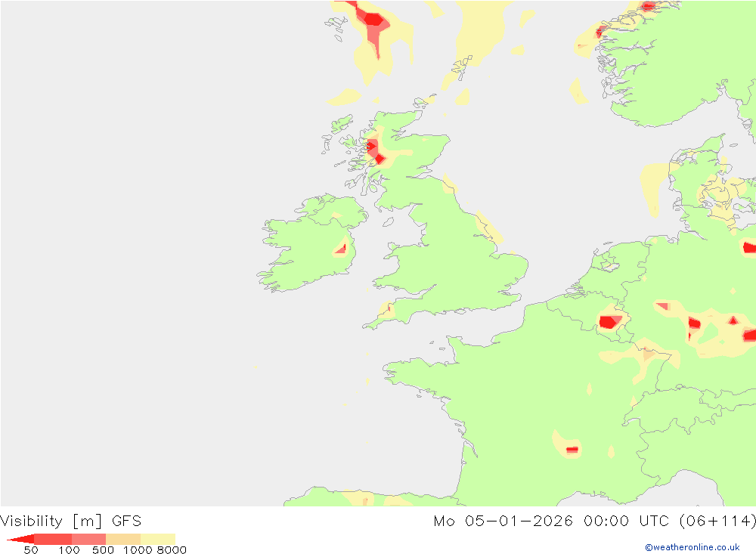
Task: Click the red fog patch in southern France
Action: click(x=572, y=450)
